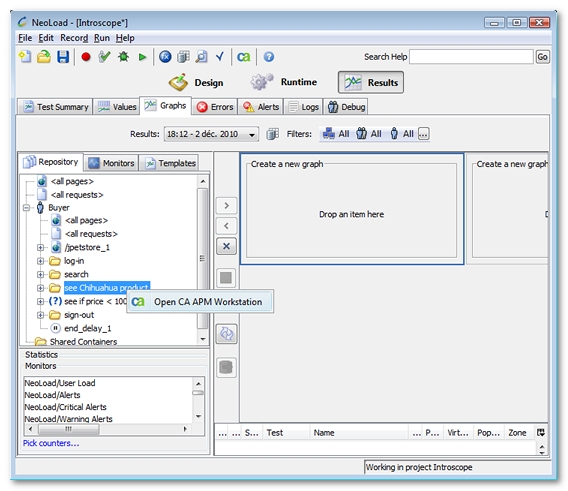Click the repository tree vertical scrollbar

203,258
